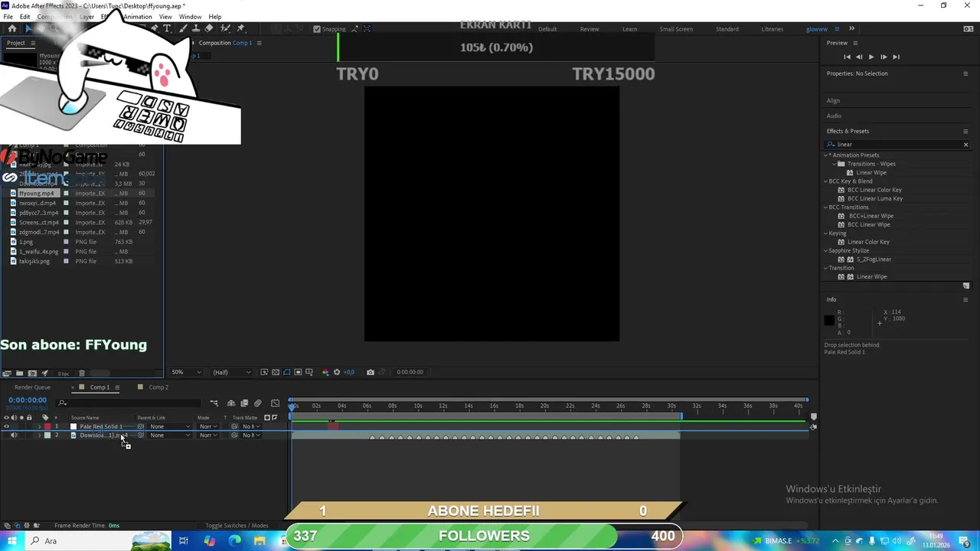Viewport: 980px width, 551px height.
Task: Open Track Matte dropdown for layer 1
Action: 251,426
